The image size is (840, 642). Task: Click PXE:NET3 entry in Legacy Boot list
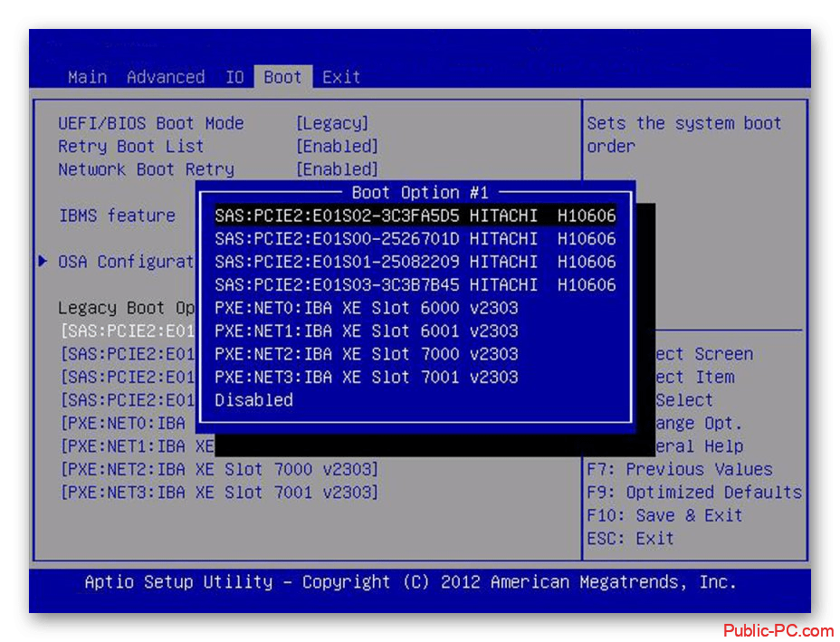point(219,493)
